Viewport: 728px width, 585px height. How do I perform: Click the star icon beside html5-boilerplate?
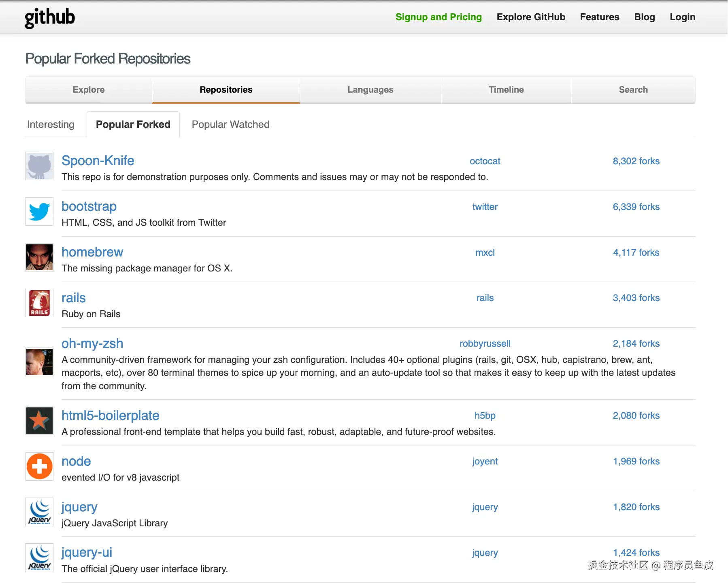coord(39,421)
